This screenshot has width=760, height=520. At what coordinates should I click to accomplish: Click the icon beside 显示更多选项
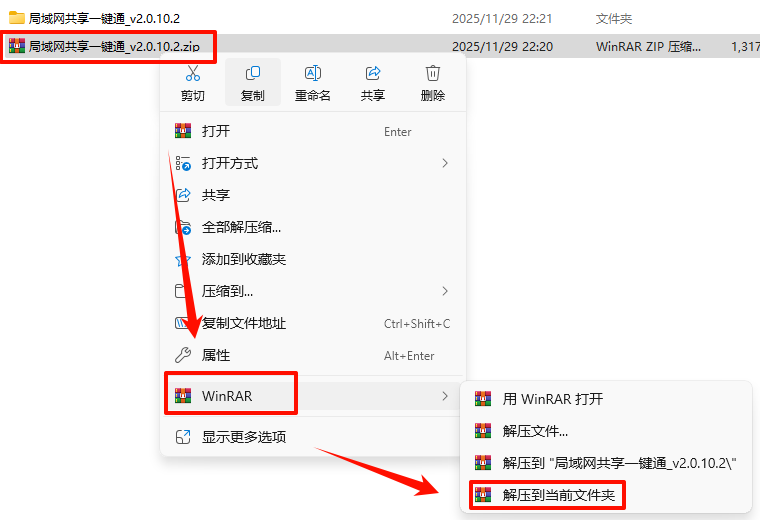(x=183, y=437)
